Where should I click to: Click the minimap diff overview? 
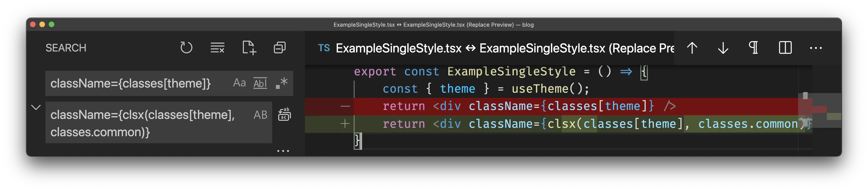coord(820,110)
